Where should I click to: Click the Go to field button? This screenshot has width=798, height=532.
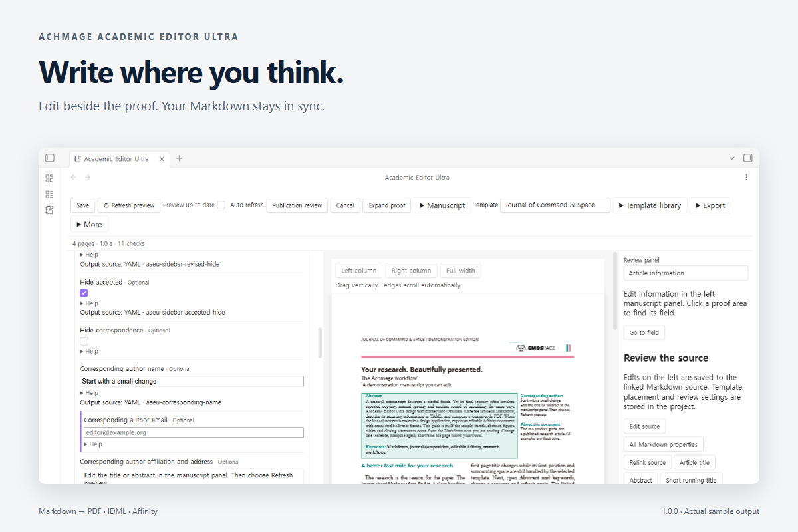pos(644,332)
